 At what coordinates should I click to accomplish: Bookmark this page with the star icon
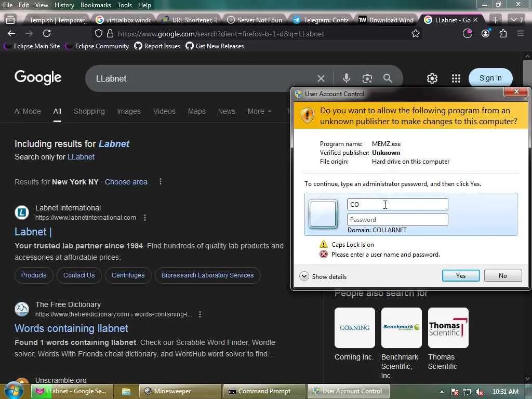pyautogui.click(x=415, y=33)
